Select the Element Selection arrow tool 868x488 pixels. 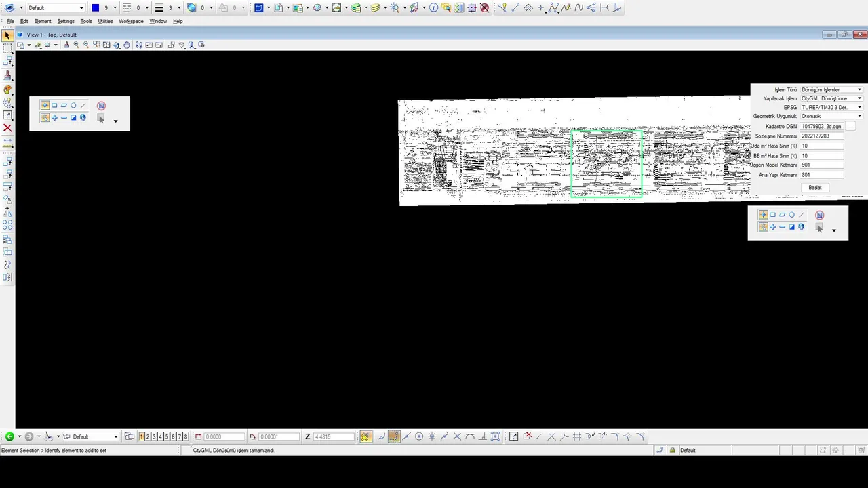(x=7, y=35)
